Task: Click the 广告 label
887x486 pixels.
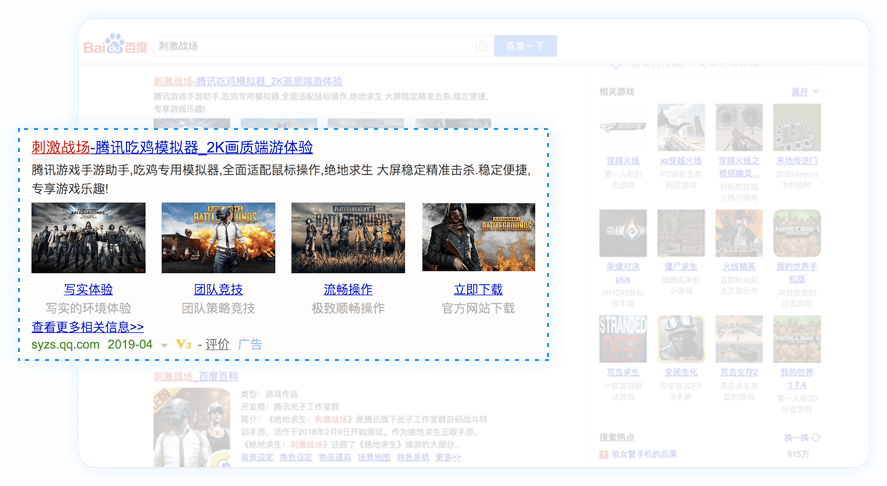Action: (250, 345)
